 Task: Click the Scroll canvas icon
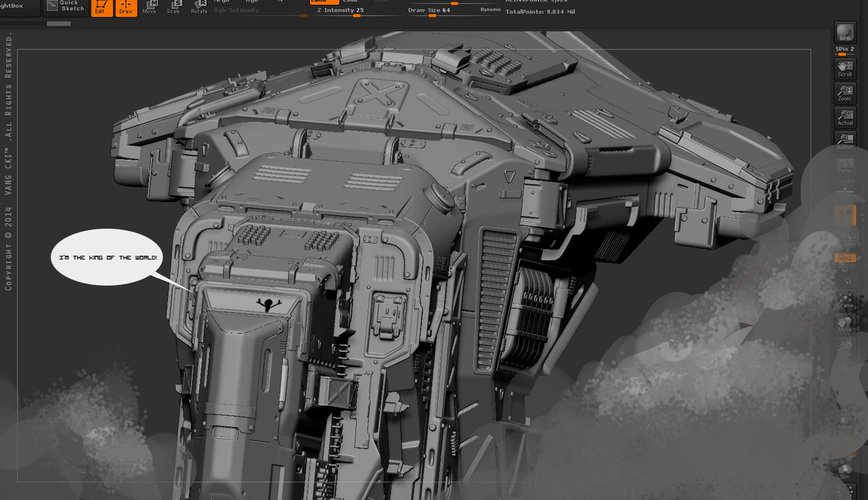pos(845,69)
